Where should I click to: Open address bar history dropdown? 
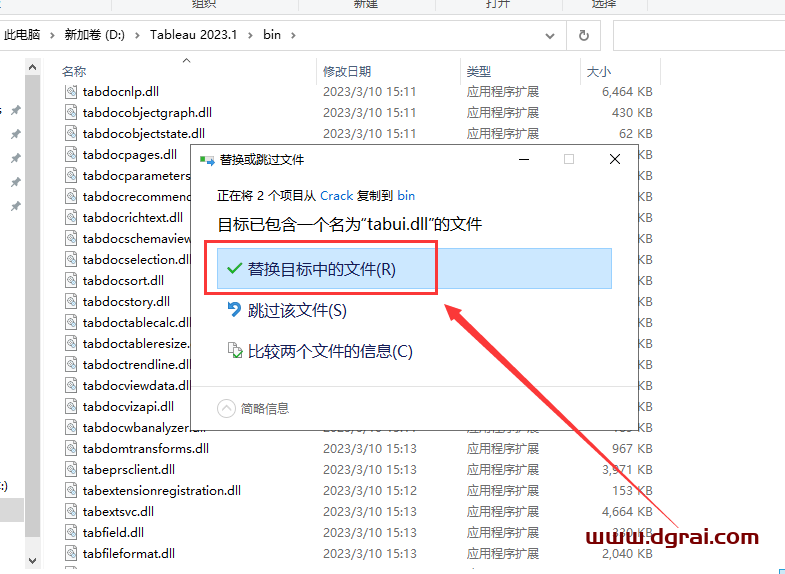pos(550,36)
